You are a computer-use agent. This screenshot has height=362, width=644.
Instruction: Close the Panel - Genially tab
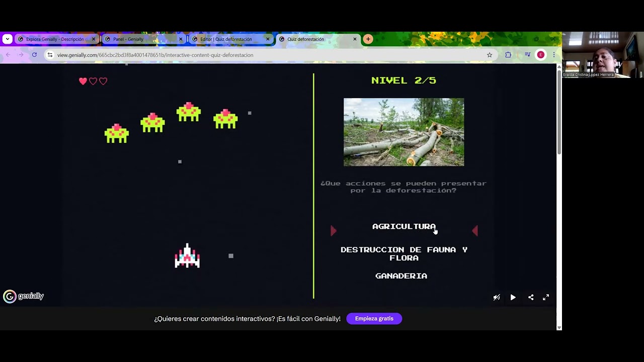(x=181, y=39)
